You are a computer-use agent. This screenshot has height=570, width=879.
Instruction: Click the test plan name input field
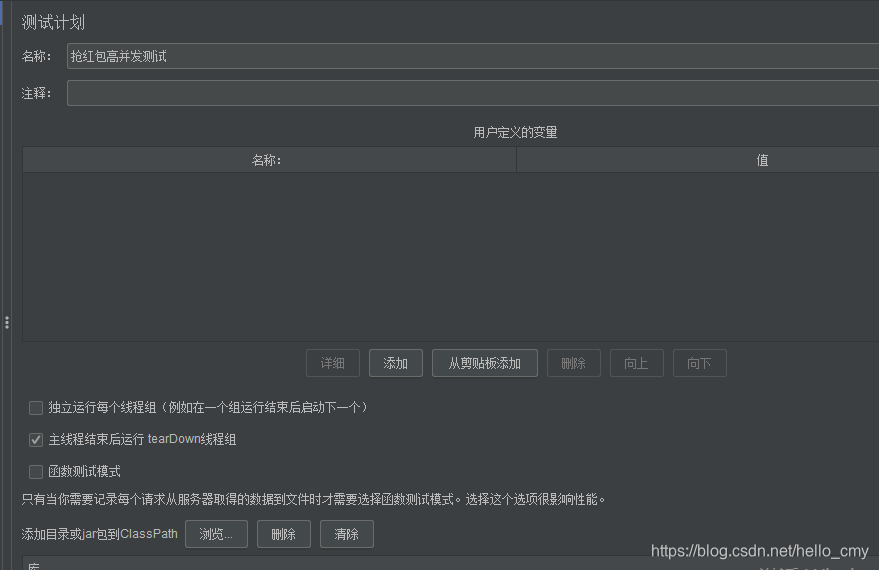click(x=473, y=56)
